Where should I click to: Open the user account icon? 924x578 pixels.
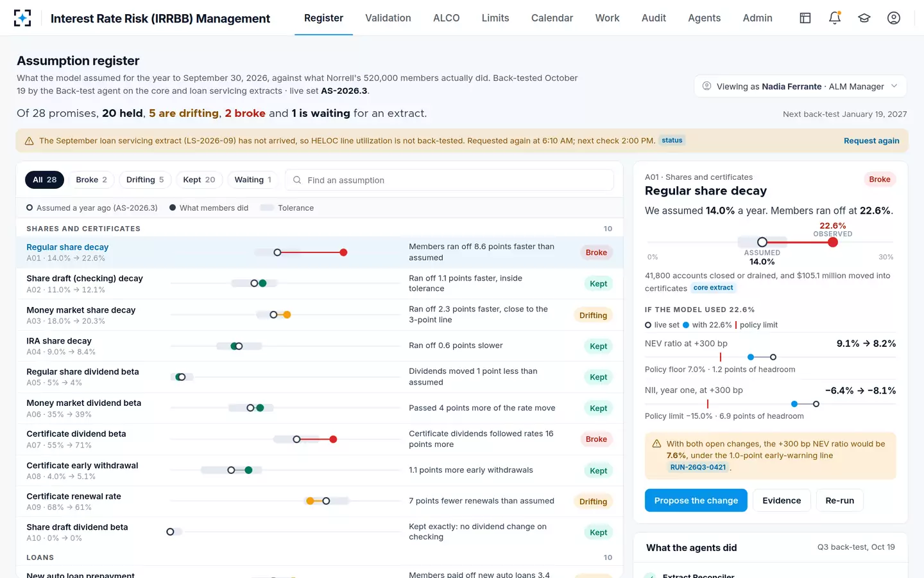click(894, 18)
